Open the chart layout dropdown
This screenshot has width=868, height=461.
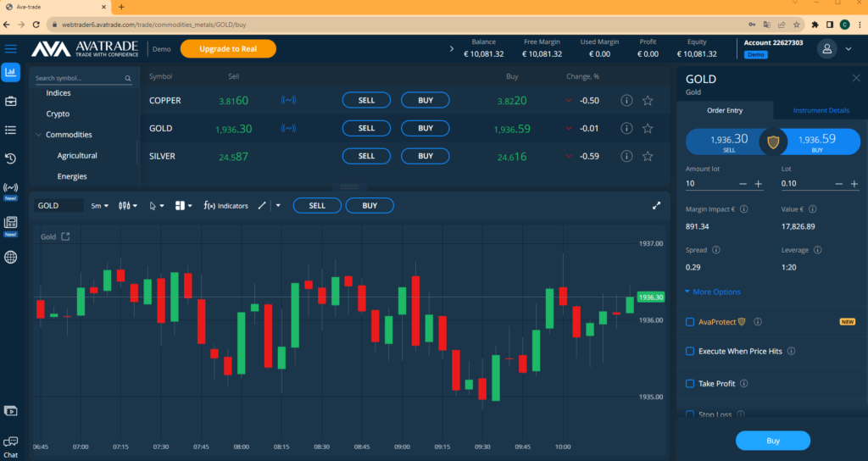tap(184, 206)
